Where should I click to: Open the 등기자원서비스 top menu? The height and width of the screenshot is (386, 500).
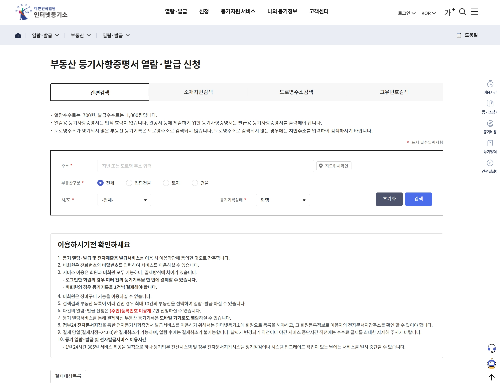pos(238,12)
